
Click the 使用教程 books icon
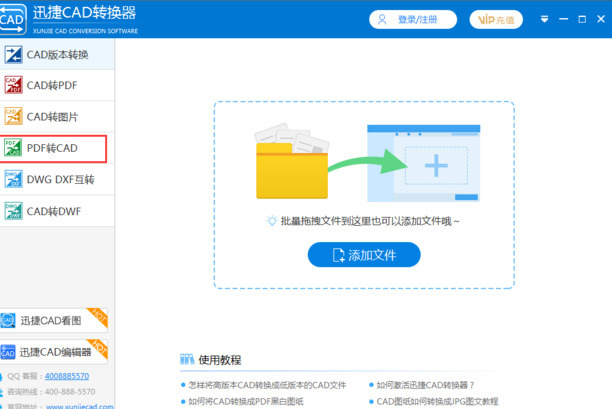click(187, 359)
